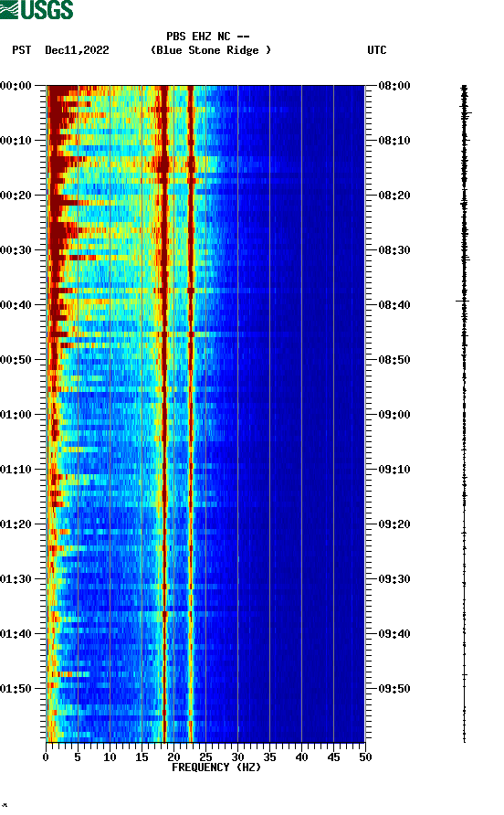
Task: Click the '01:00' PST time label
Action: point(16,414)
